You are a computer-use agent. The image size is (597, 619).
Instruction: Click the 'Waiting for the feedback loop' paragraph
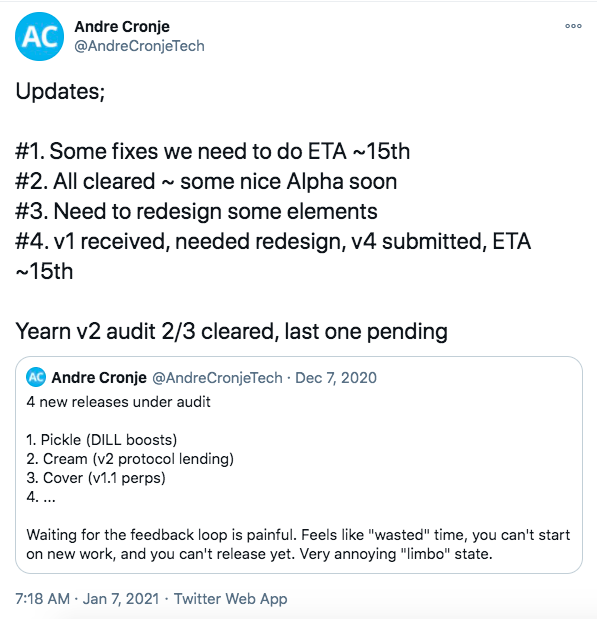coord(298,544)
